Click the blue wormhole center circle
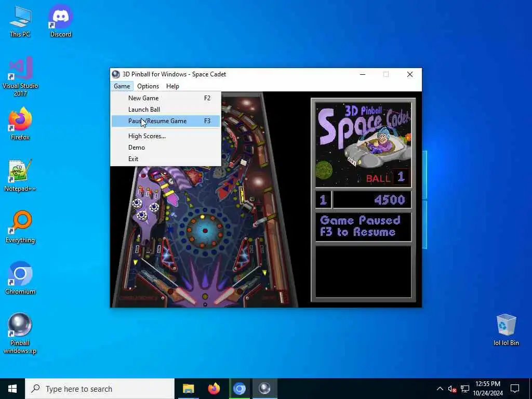This screenshot has width=532, height=399. 205,230
